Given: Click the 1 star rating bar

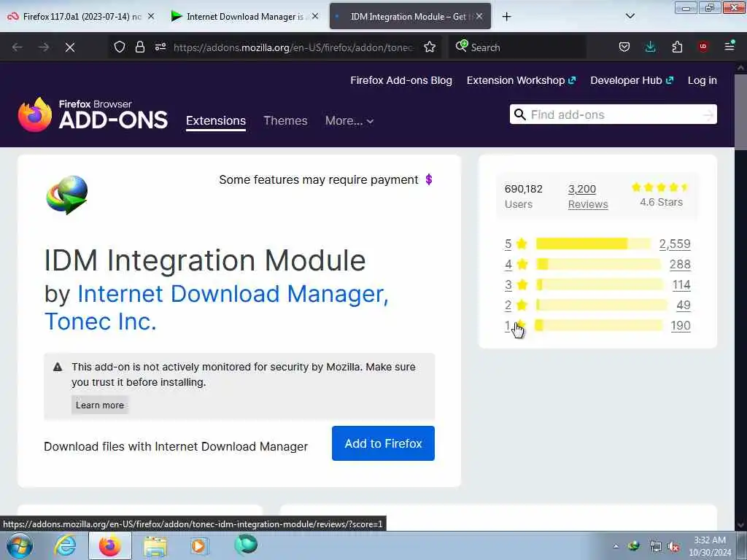Looking at the screenshot, I should [599, 326].
